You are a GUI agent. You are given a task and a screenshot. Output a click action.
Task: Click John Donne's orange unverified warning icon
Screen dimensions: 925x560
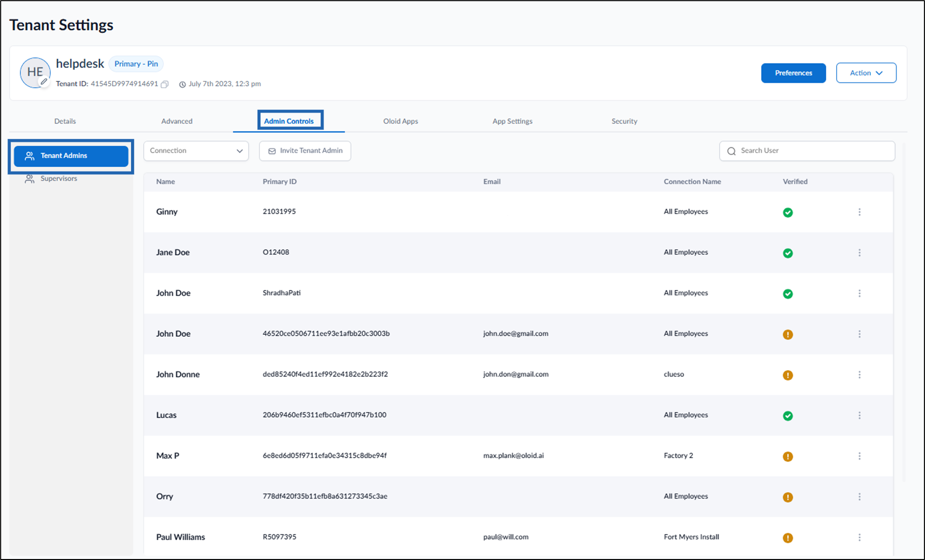coord(788,375)
